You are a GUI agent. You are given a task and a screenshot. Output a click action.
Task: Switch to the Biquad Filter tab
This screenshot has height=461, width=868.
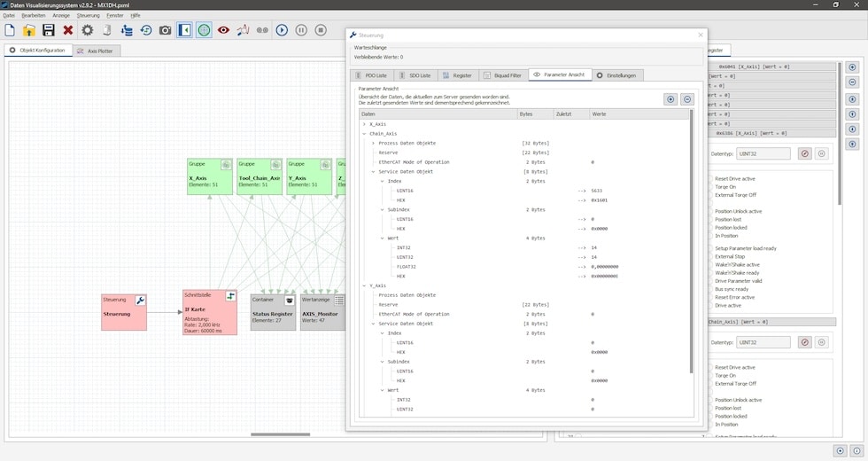point(503,75)
